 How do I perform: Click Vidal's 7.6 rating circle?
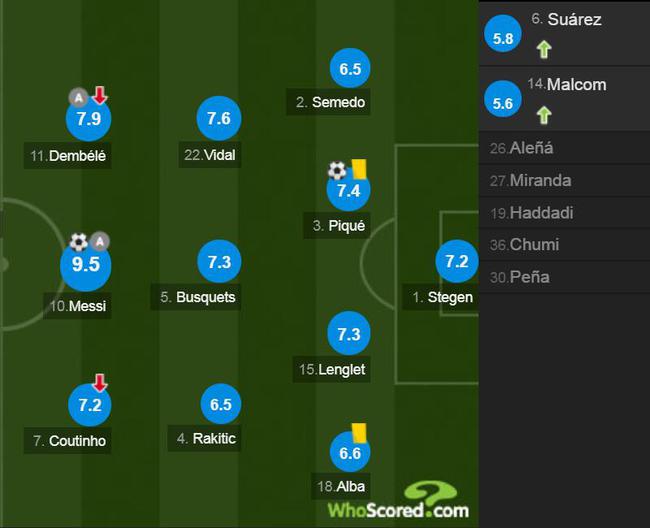(219, 119)
